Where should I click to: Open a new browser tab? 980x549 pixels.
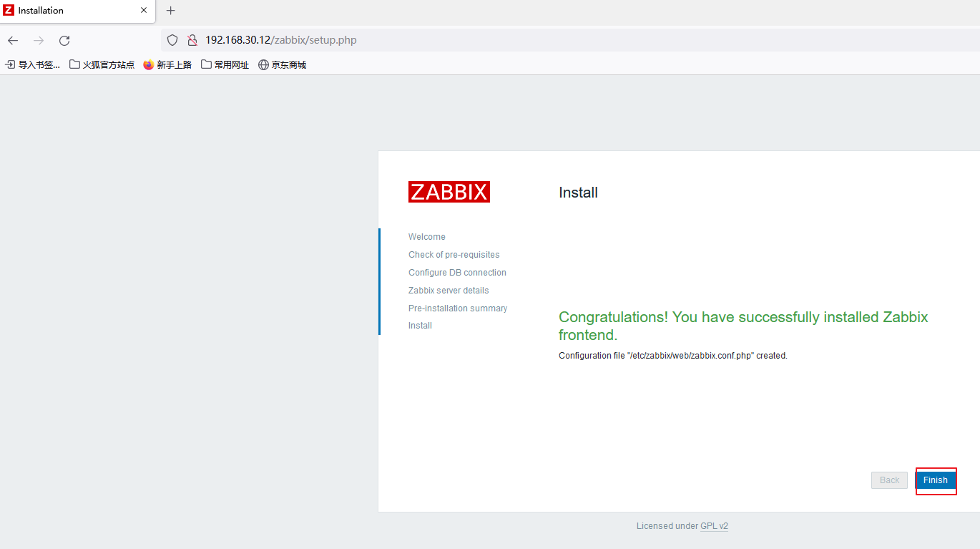(170, 11)
